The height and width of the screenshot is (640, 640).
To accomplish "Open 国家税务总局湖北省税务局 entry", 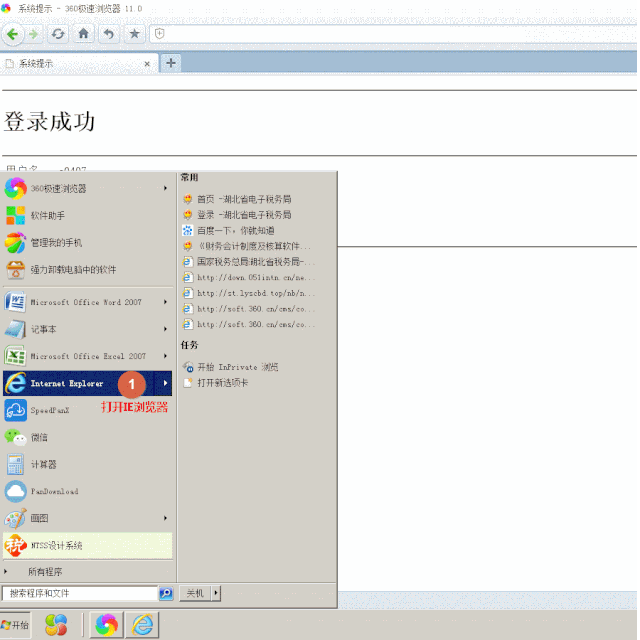I will 247,262.
